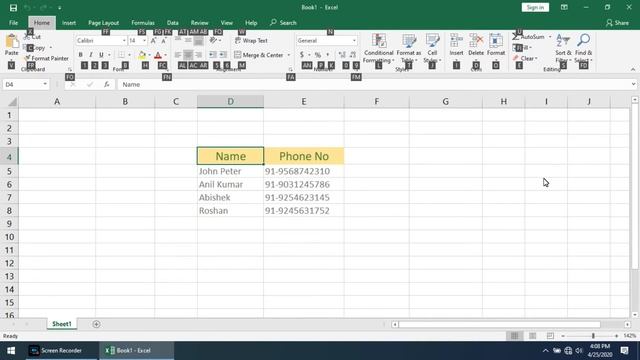Click the Borders icon
The width and height of the screenshot is (640, 360).
pos(121,55)
